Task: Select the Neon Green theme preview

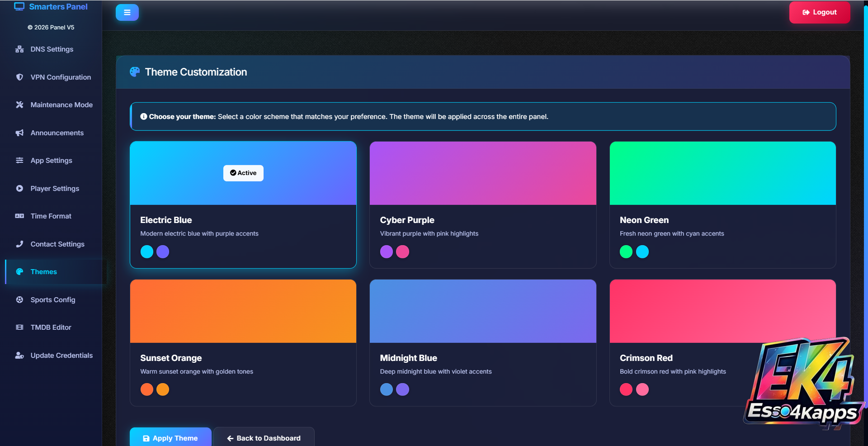Action: [x=722, y=173]
